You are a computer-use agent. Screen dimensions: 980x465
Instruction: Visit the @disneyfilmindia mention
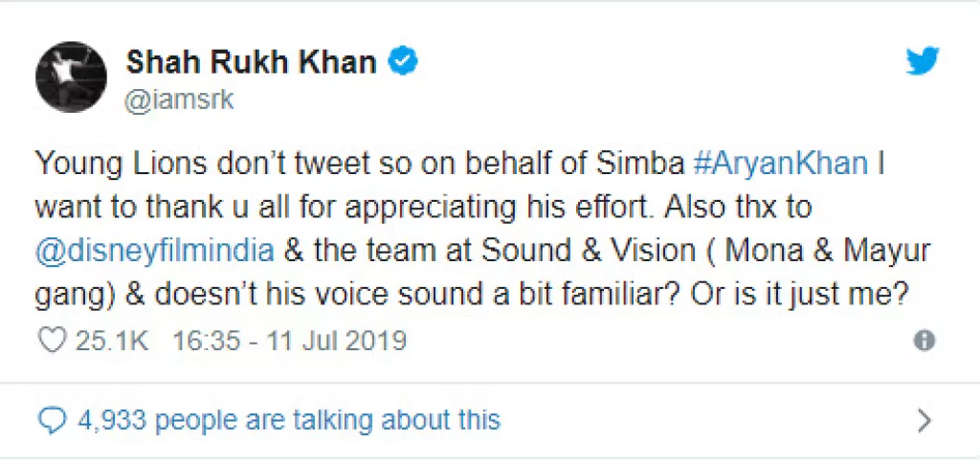tap(155, 250)
